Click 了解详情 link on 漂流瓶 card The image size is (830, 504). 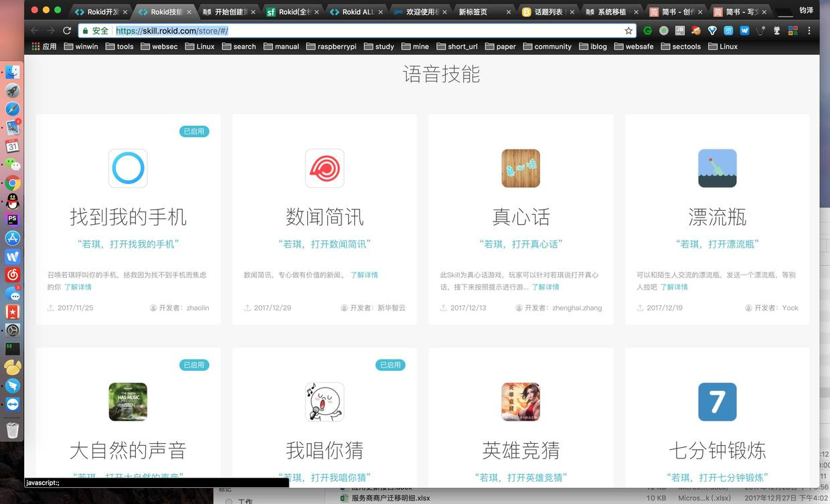click(674, 287)
